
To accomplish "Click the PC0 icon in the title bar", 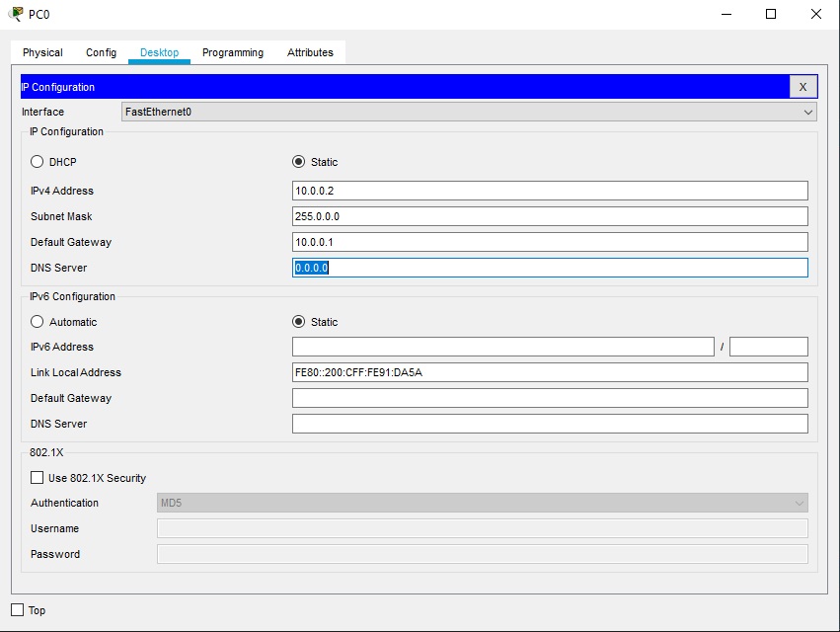I will [12, 14].
